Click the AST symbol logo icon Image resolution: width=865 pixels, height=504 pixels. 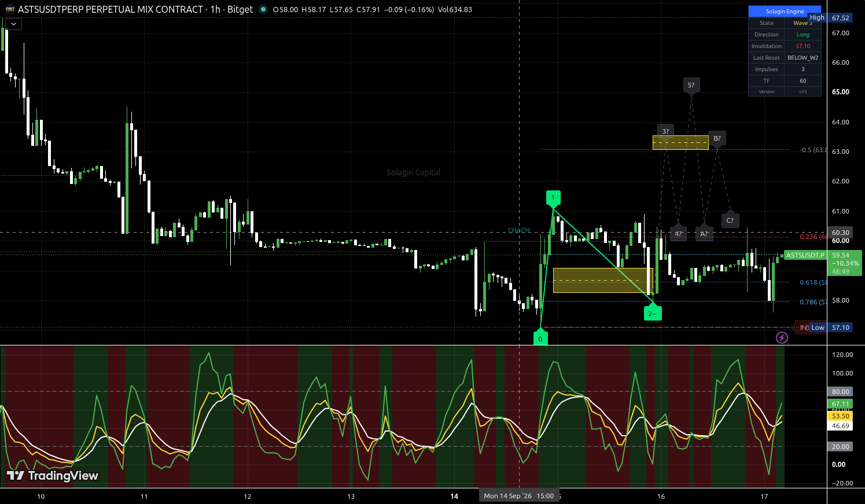coord(10,9)
